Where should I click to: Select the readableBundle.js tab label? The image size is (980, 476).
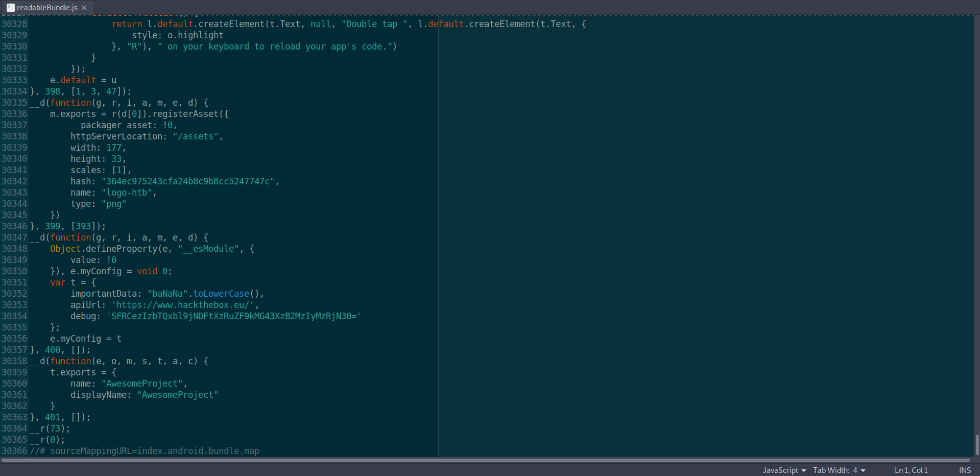[x=47, y=8]
